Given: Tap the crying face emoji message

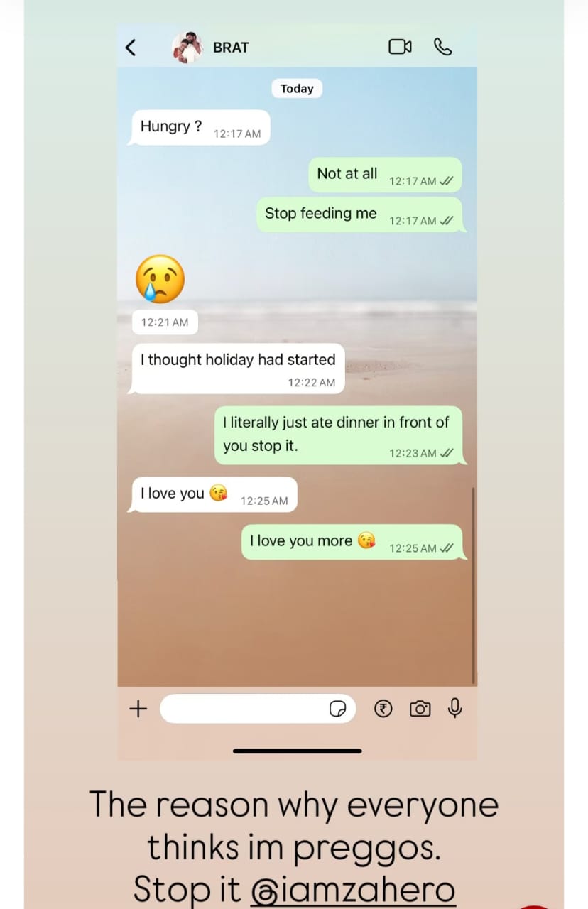Looking at the screenshot, I should (160, 279).
